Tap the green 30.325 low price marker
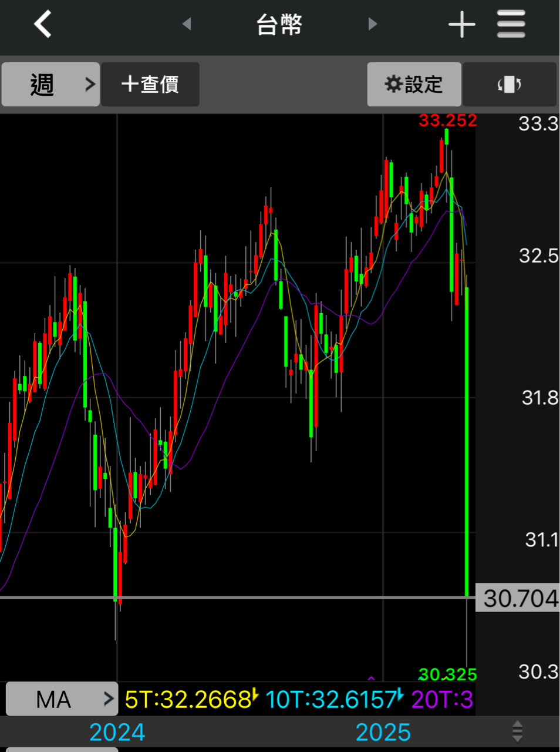560x752 pixels. pyautogui.click(x=447, y=674)
